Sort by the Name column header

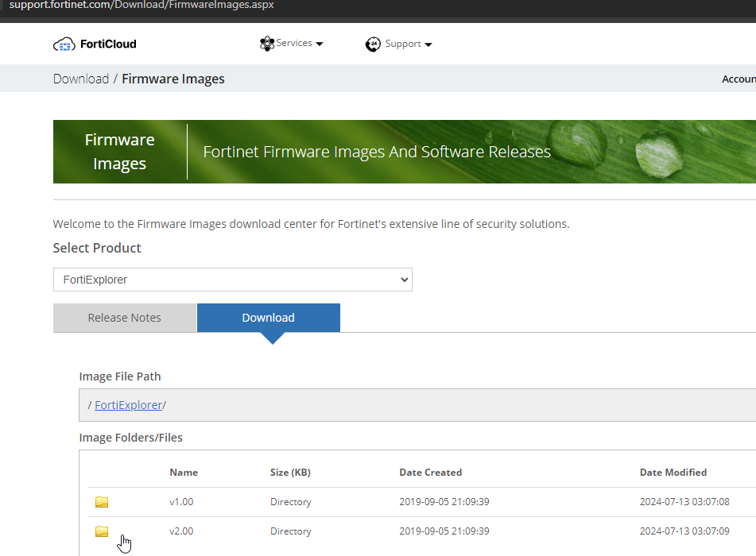(184, 472)
